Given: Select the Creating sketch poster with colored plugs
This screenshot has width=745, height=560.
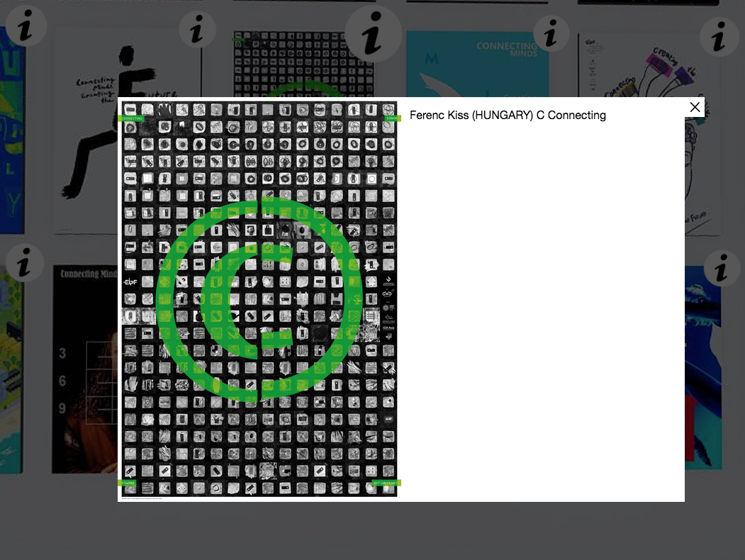Looking at the screenshot, I should point(702,133).
